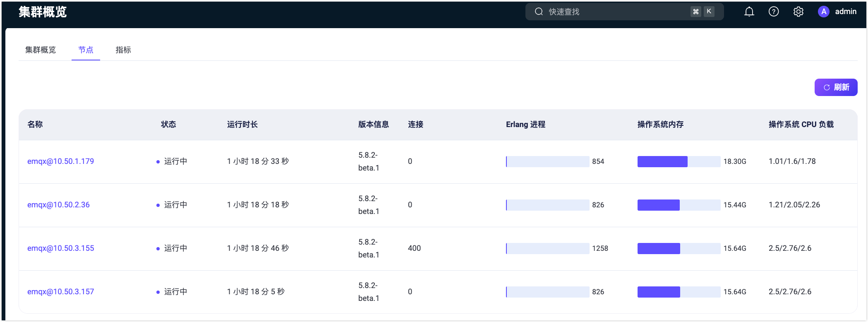Image resolution: width=868 pixels, height=322 pixels.
Task: Click the K shortcut key badge
Action: click(709, 12)
